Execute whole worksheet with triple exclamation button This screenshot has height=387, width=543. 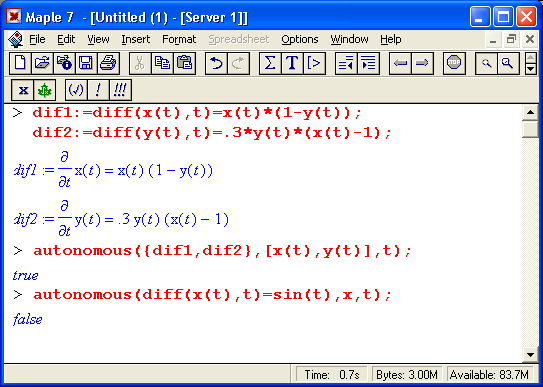coord(120,90)
